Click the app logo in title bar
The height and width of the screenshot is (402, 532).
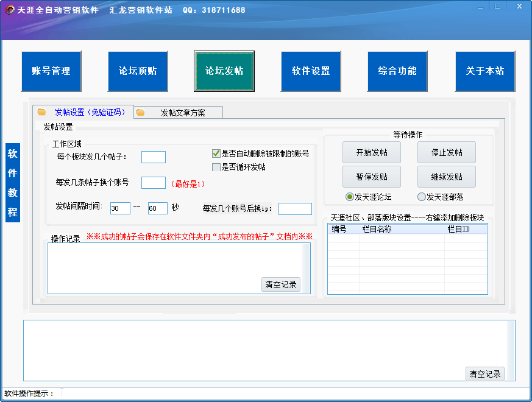pyautogui.click(x=10, y=10)
